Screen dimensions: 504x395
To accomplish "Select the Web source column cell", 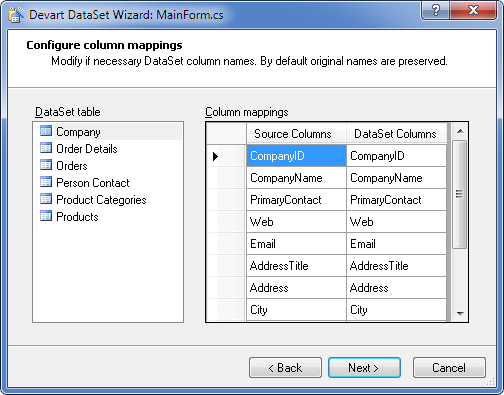I will click(296, 222).
